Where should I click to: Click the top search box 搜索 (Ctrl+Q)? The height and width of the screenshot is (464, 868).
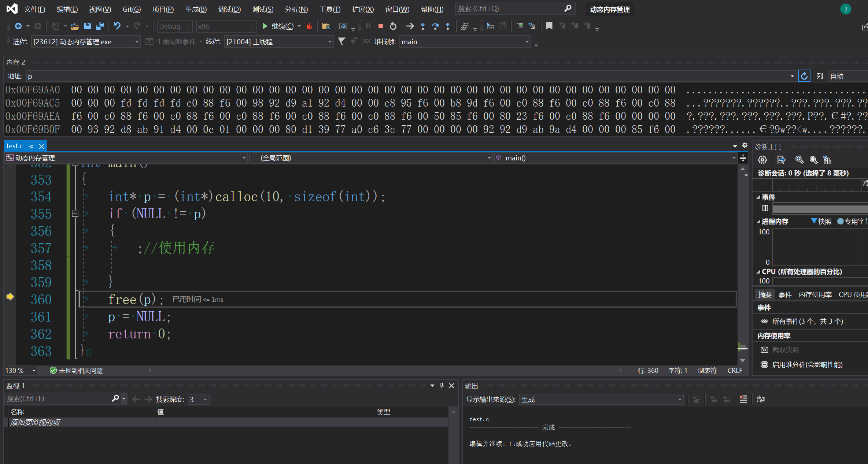pos(514,9)
